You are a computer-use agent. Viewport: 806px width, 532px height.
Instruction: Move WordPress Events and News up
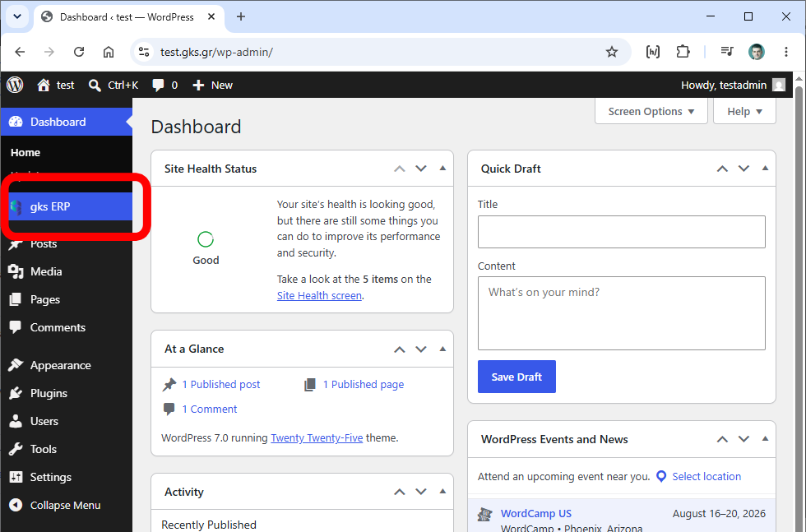[x=722, y=439]
